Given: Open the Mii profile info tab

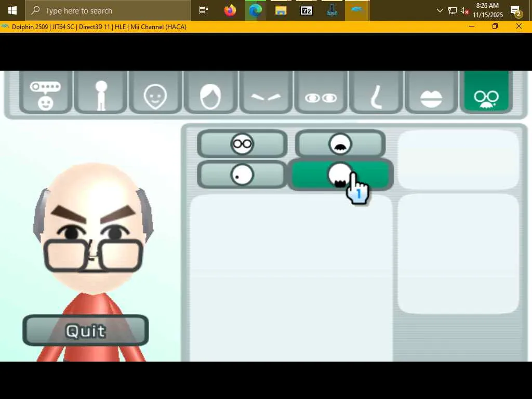Looking at the screenshot, I should click(x=46, y=91).
